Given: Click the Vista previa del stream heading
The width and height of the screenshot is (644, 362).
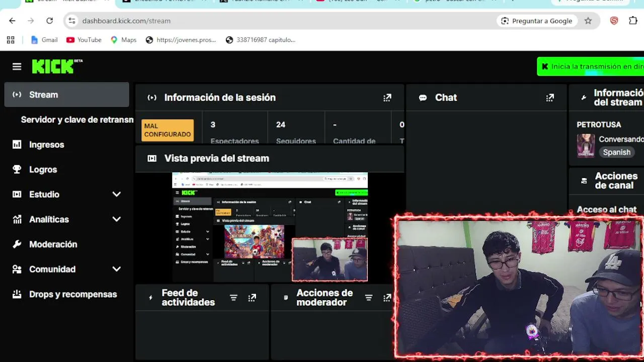Looking at the screenshot, I should tap(216, 158).
